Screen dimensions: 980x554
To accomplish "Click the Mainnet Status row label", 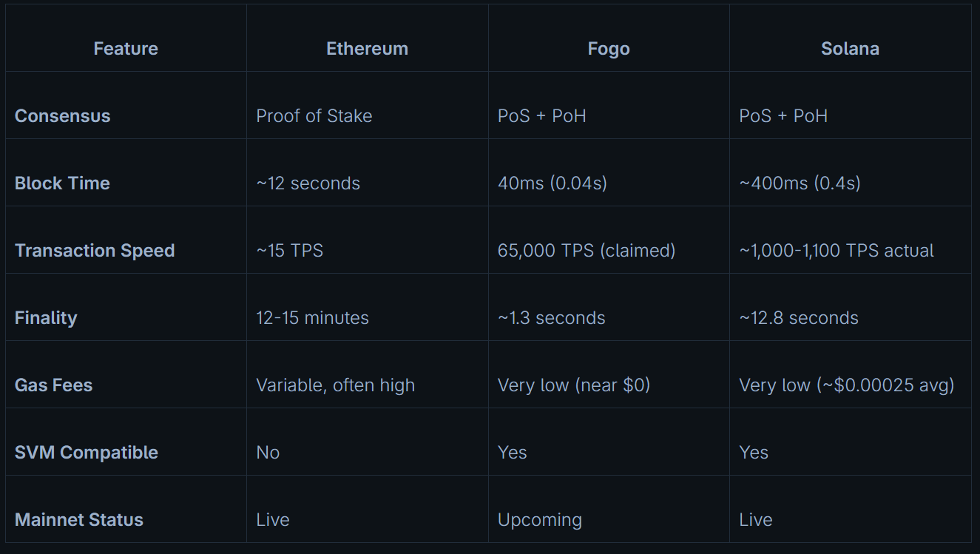I will (x=79, y=520).
